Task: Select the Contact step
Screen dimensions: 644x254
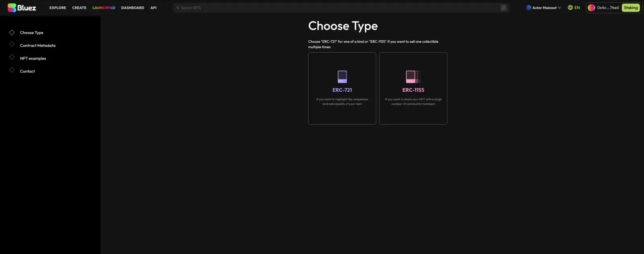Action: tap(27, 71)
